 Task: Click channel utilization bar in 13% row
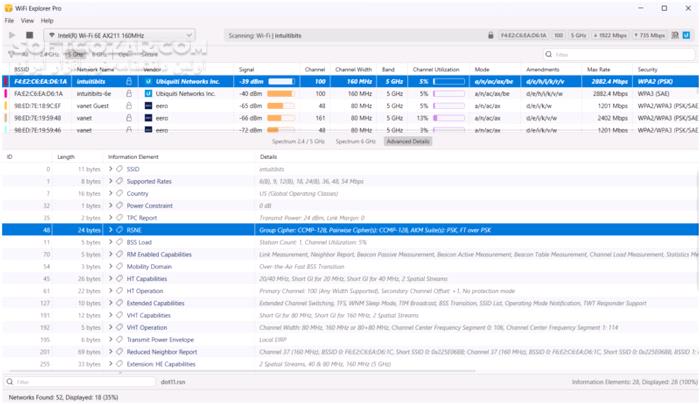coord(449,118)
